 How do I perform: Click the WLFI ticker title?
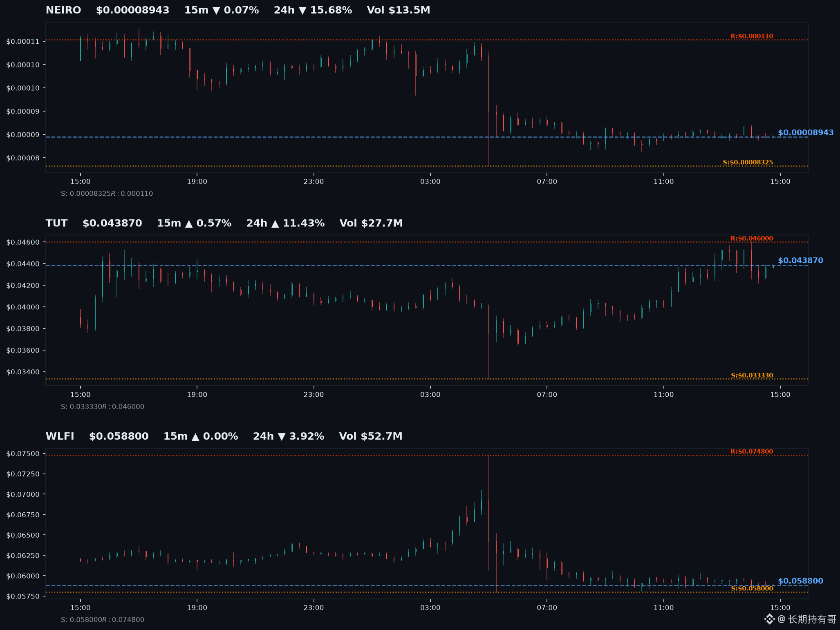(60, 436)
